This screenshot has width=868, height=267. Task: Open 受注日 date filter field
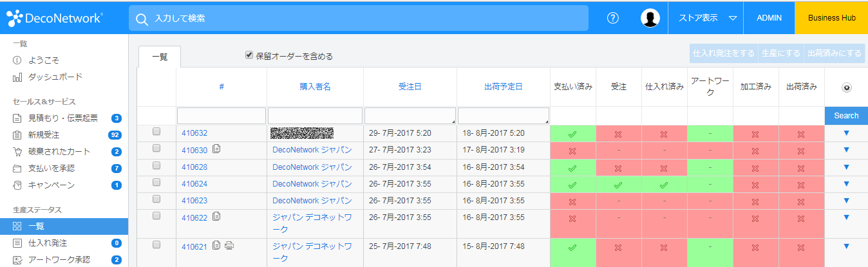click(410, 116)
